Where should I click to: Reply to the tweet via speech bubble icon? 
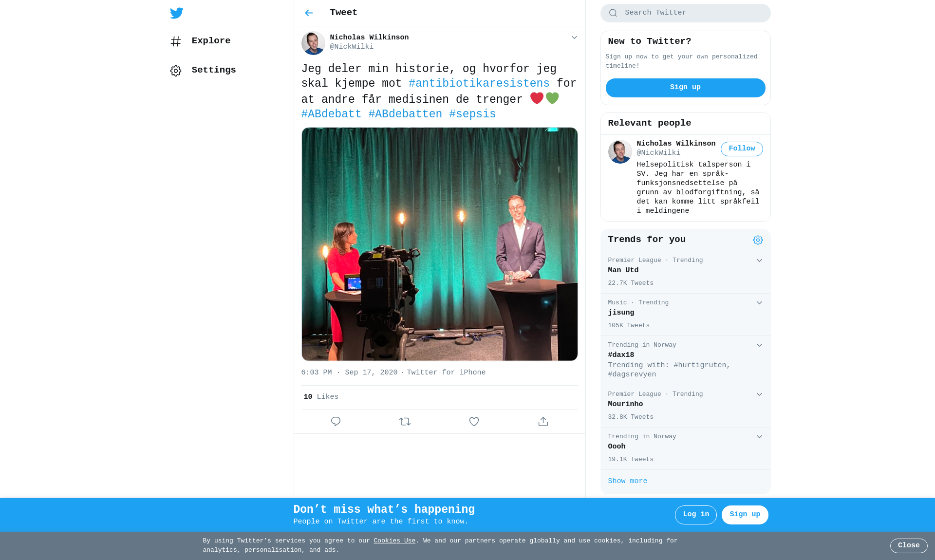coord(336,422)
